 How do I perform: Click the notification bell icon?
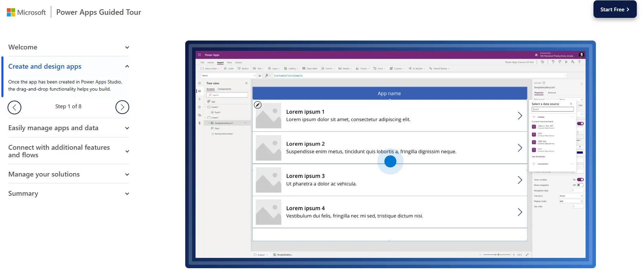coord(536,55)
